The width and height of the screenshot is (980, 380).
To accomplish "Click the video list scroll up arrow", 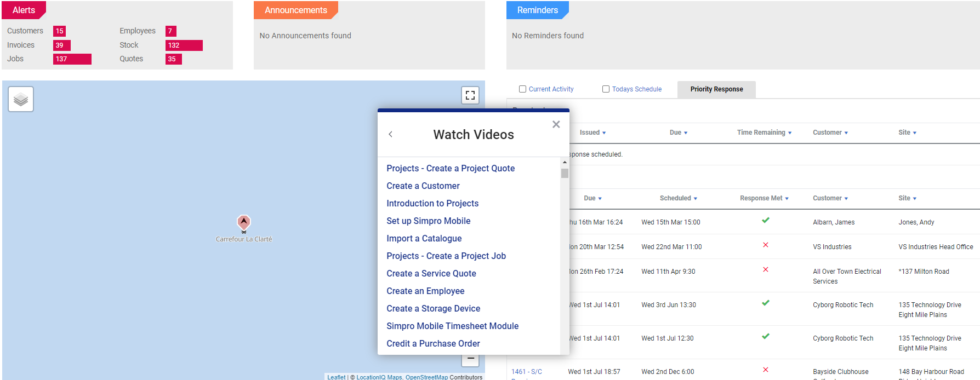I will [x=565, y=162].
